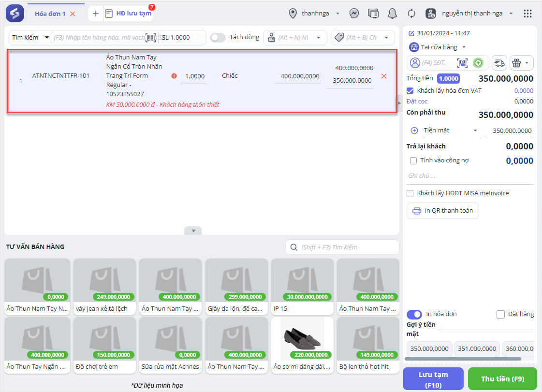Uncheck Khách lấy hóa đơn VAT
This screenshot has width=542, height=392.
(410, 90)
